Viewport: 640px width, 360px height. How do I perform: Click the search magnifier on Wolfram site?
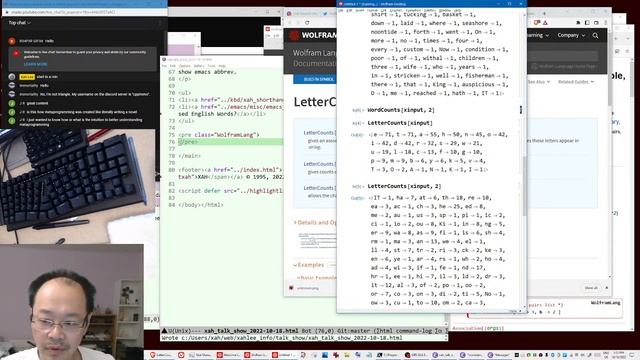click(596, 36)
